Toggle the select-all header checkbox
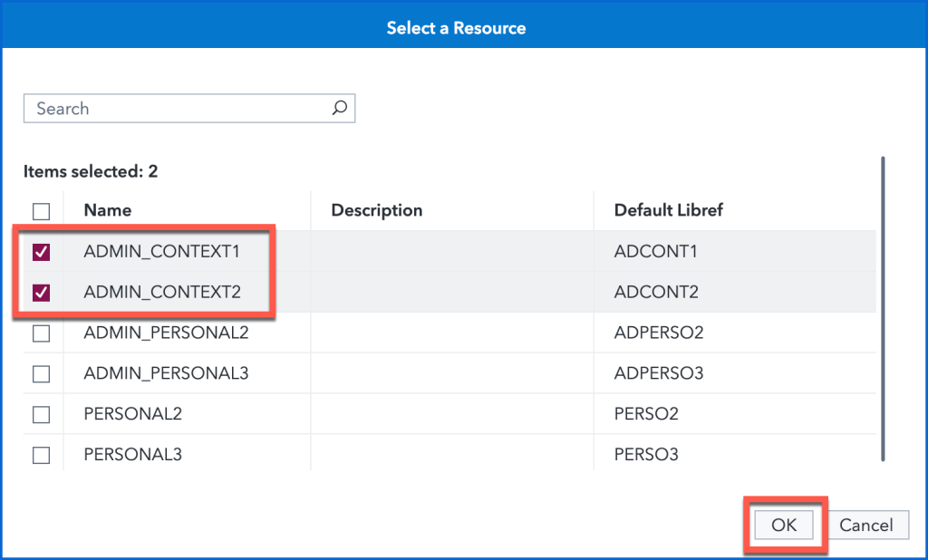The image size is (928, 560). point(42,211)
